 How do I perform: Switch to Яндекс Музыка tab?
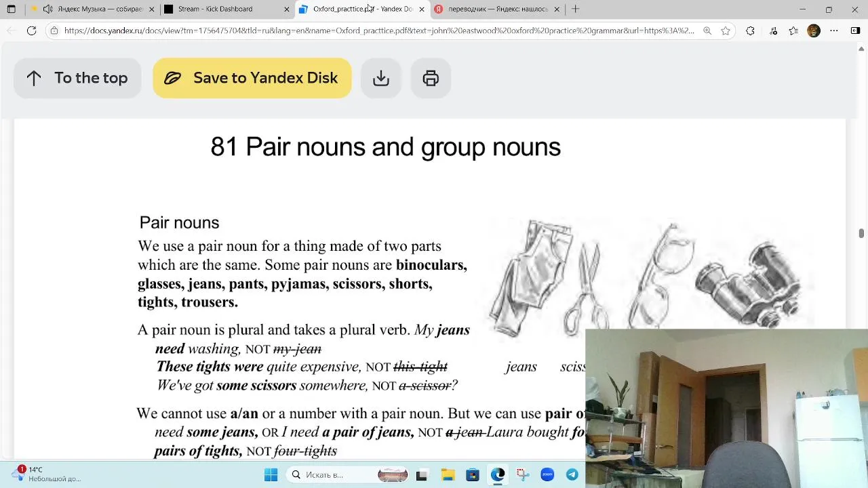click(x=93, y=9)
